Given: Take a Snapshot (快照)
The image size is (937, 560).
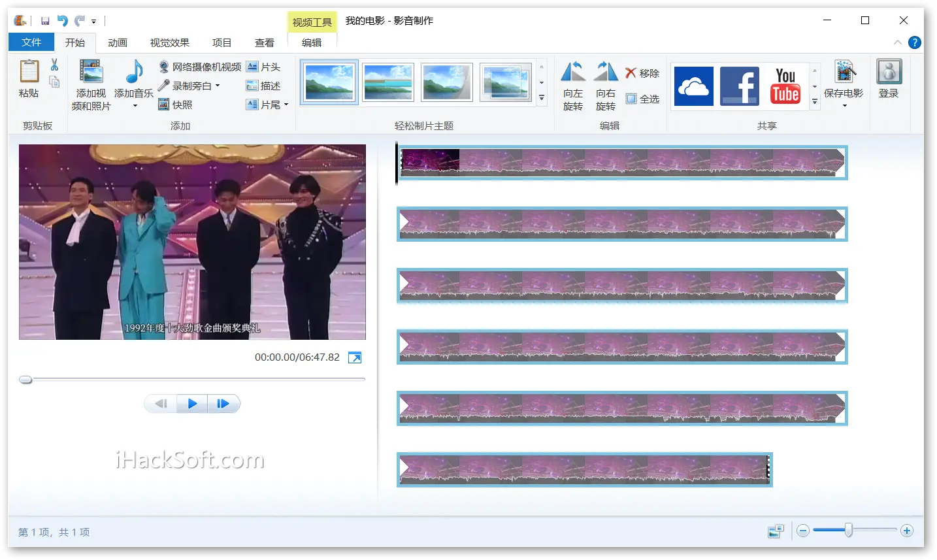Looking at the screenshot, I should 175,105.
